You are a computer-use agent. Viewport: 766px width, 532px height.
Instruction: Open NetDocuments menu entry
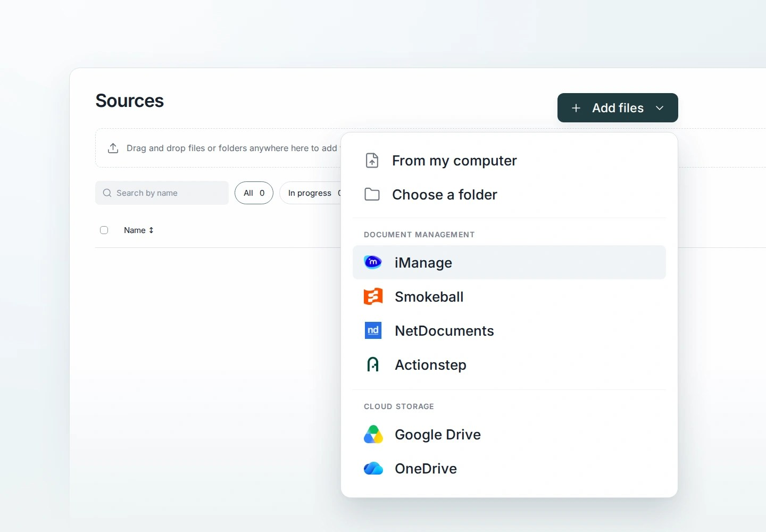(509, 330)
